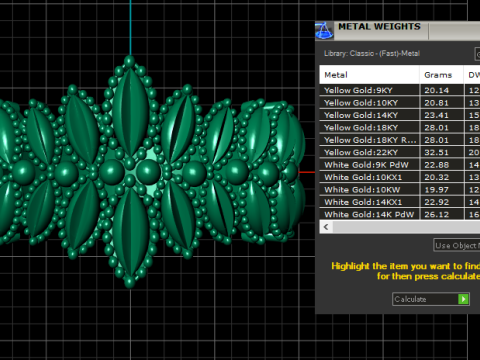The width and height of the screenshot is (480, 360).
Task: Select the Yellow Gold:9KY row
Action: 400,90
